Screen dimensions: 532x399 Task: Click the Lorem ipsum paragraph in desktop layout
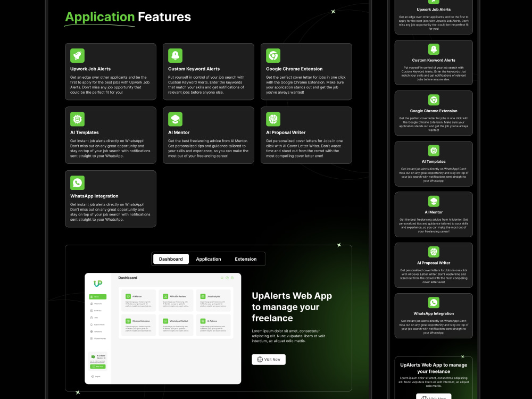coord(288,336)
